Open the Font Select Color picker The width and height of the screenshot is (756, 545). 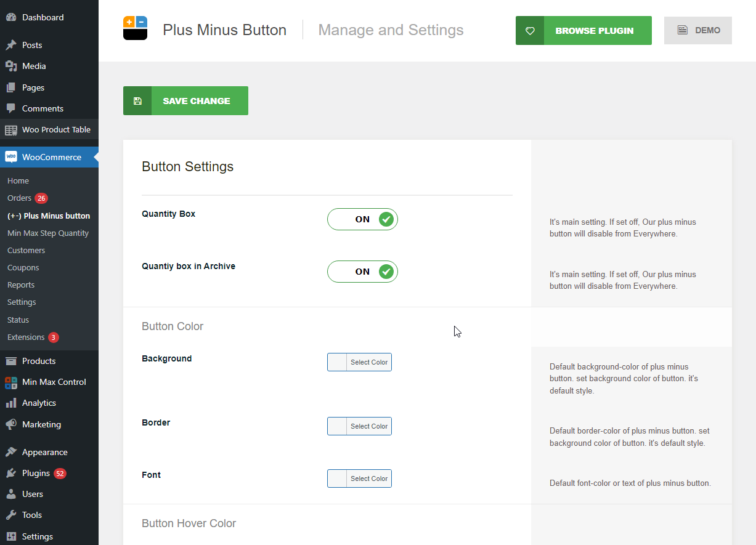[x=368, y=478]
